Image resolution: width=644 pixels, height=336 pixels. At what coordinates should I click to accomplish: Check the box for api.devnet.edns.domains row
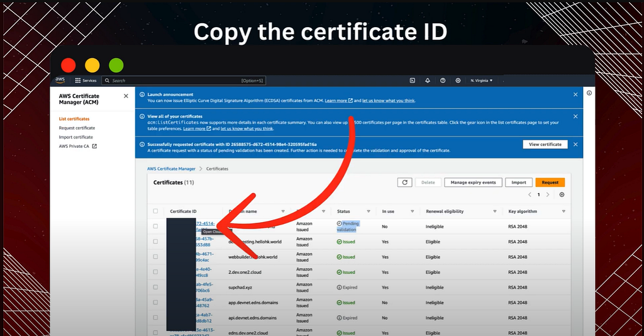(155, 318)
